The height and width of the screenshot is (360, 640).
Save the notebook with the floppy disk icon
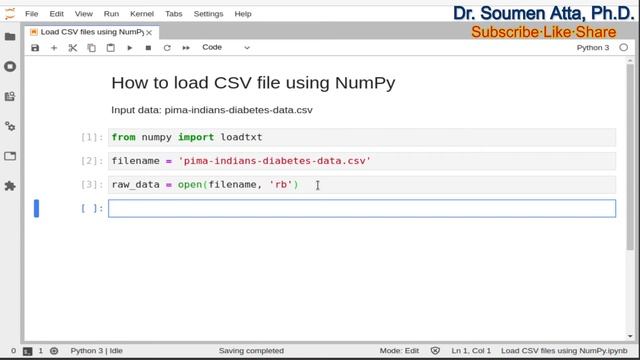coord(35,48)
